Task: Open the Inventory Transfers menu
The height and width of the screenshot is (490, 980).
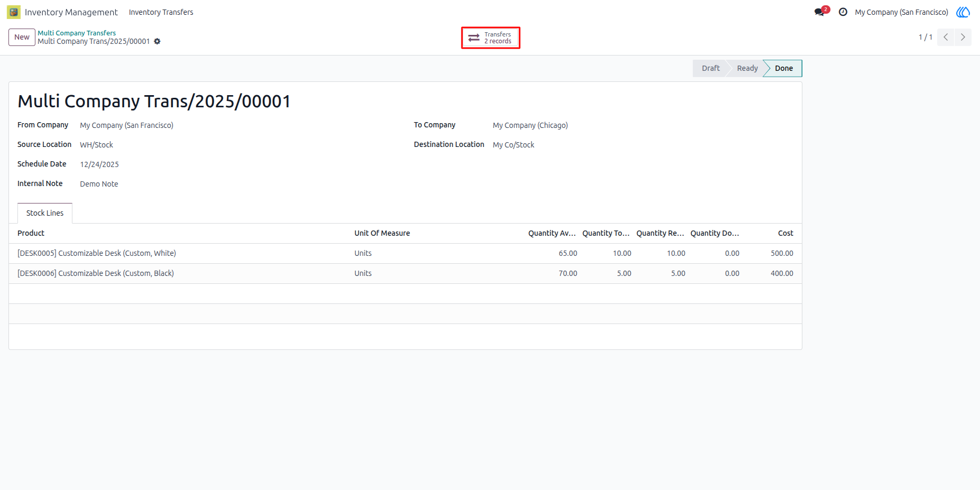Action: [x=161, y=12]
